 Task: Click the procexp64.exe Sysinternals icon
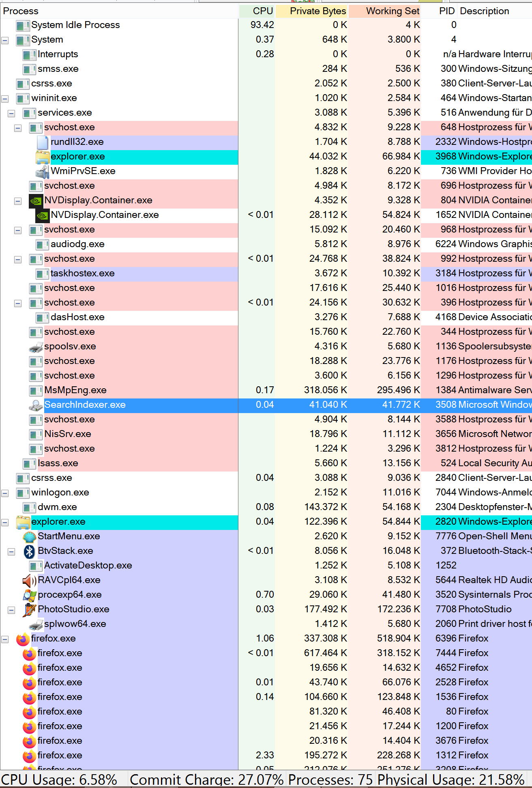click(30, 595)
